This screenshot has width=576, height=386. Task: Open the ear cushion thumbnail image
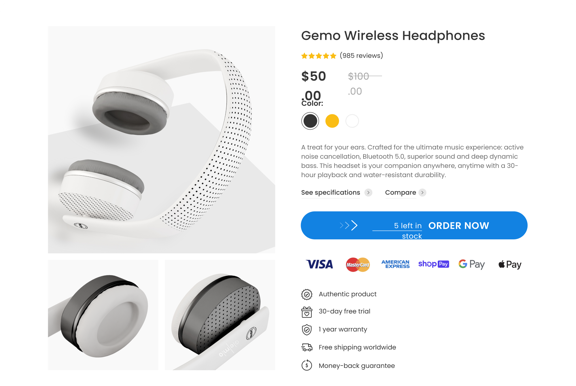click(103, 315)
